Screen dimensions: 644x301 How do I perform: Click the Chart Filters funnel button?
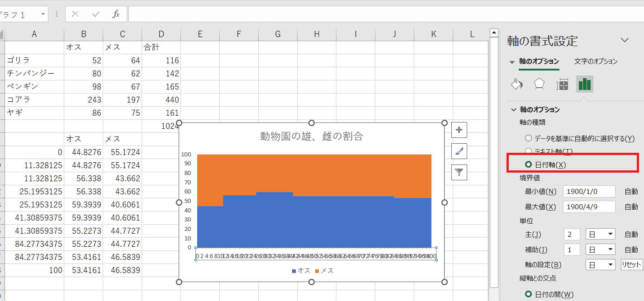(x=459, y=172)
